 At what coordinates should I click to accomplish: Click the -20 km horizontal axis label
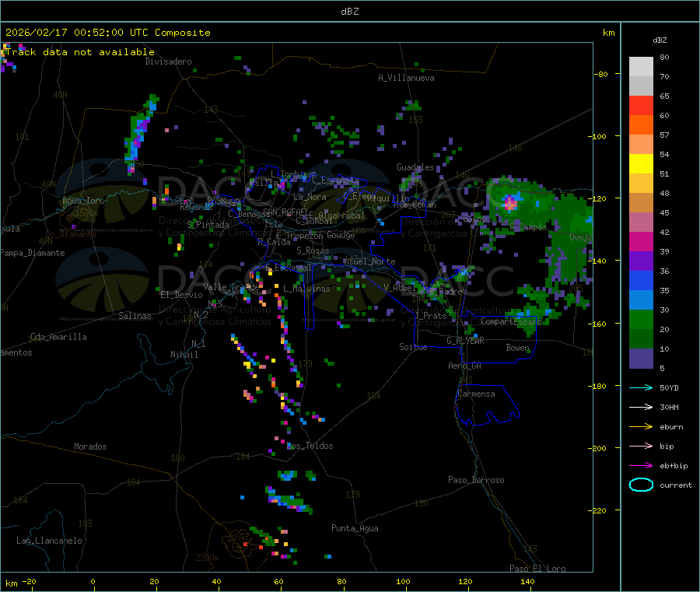point(29,581)
